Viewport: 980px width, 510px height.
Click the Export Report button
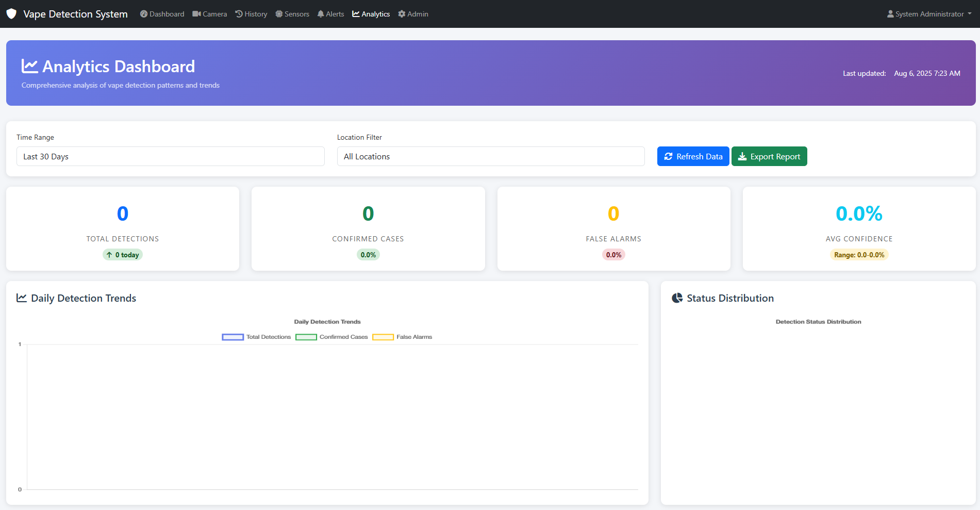(x=769, y=156)
